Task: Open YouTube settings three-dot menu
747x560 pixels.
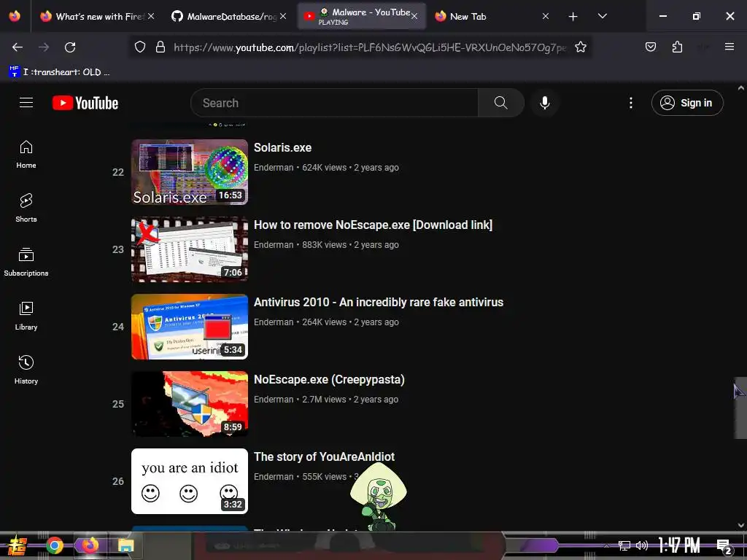Action: 631,103
